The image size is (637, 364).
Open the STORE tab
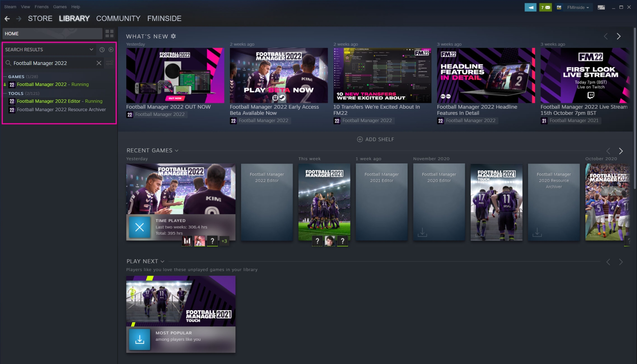pos(40,18)
